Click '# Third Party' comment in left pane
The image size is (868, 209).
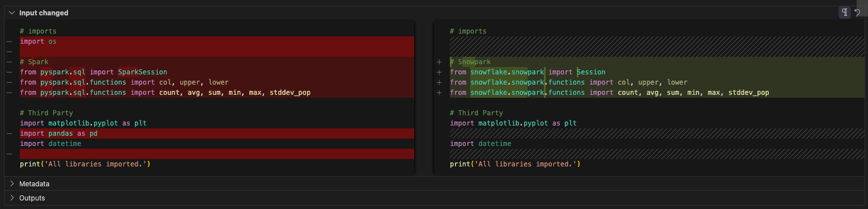tap(46, 113)
